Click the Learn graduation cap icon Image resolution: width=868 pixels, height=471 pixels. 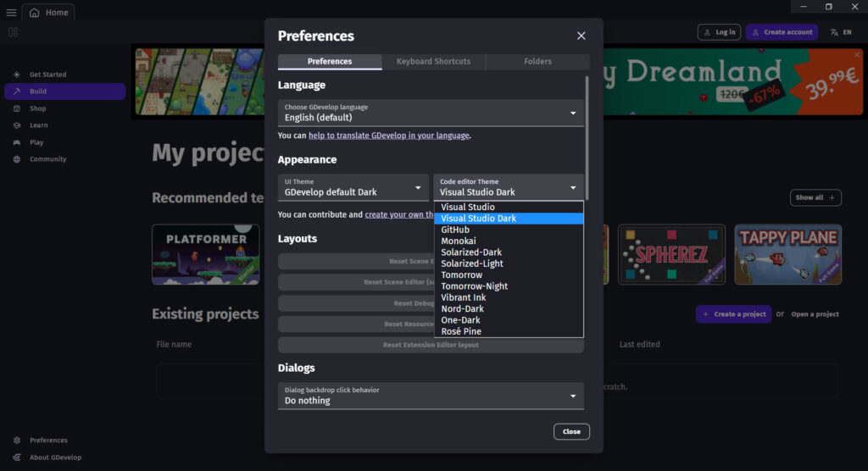pos(17,125)
